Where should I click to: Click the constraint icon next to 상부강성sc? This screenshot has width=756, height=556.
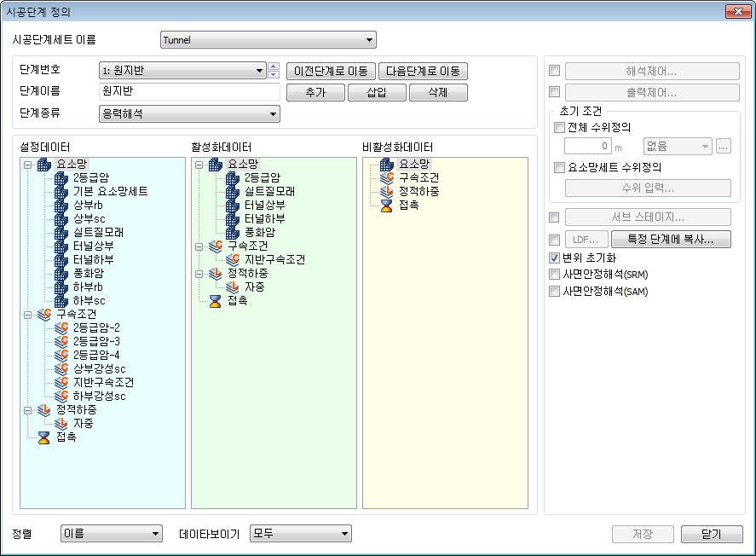point(61,369)
